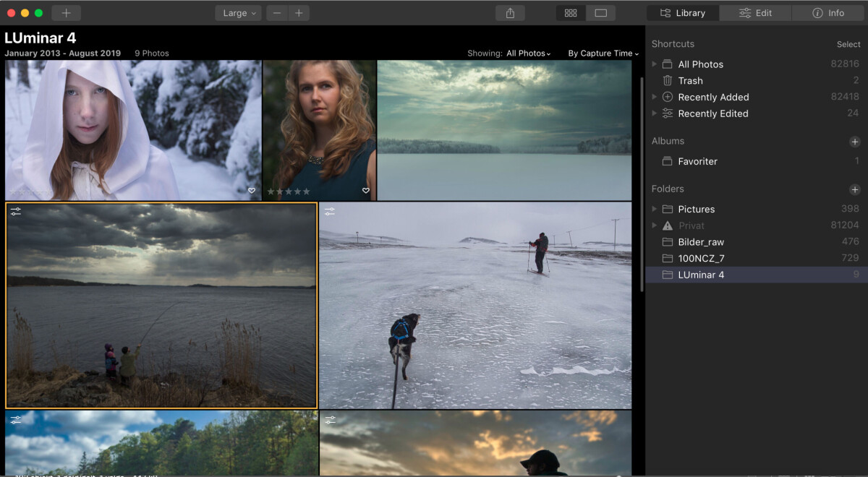Click the Recently Added plus-circle icon

point(668,97)
